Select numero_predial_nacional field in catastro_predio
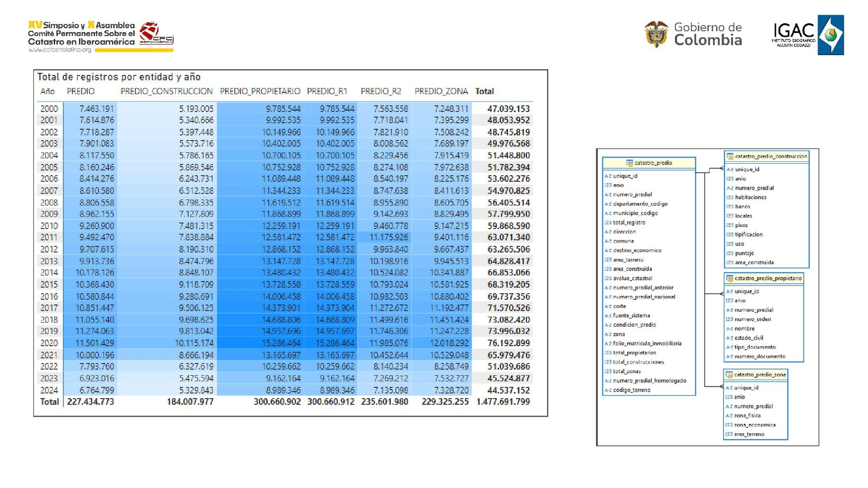The width and height of the screenshot is (868, 488). 644,297
